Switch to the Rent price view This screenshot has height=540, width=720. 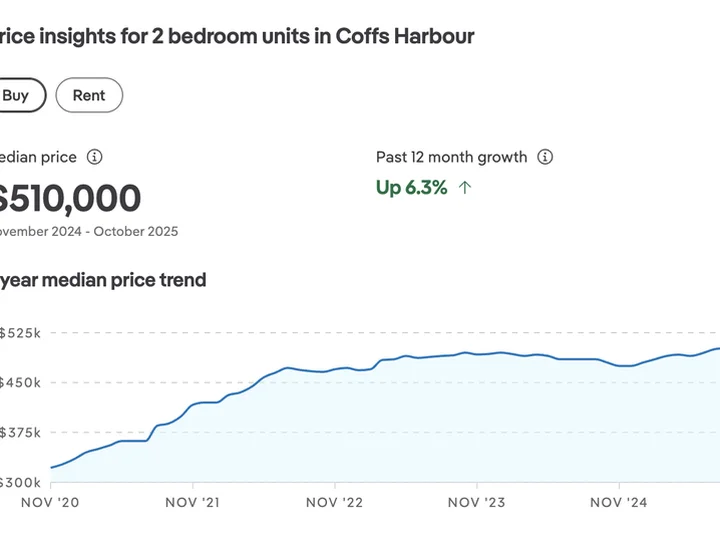89,95
